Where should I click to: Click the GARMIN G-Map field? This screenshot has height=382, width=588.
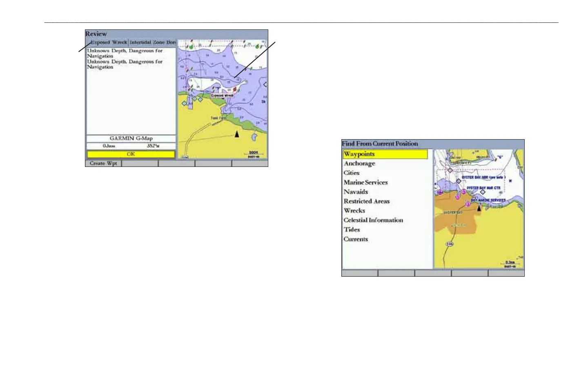pyautogui.click(x=131, y=138)
